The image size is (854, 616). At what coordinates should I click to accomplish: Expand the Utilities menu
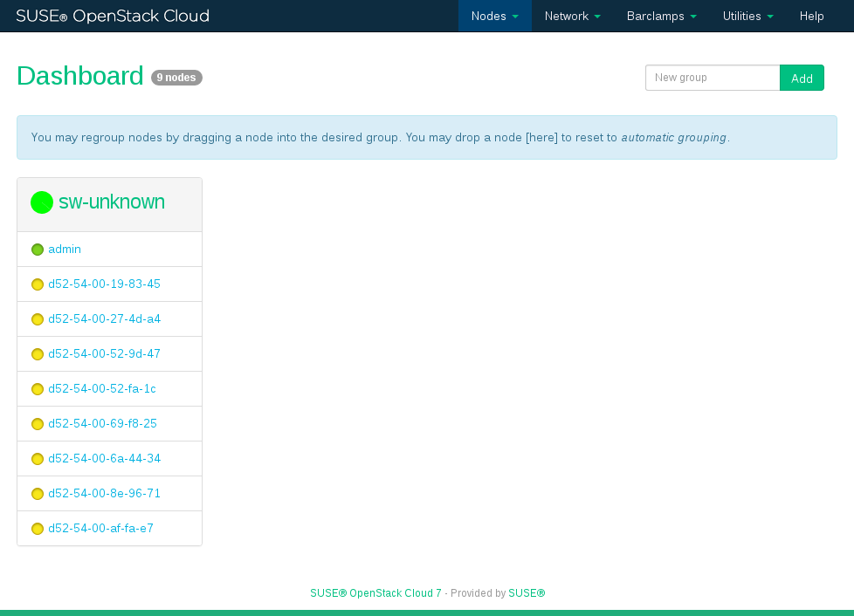747,16
